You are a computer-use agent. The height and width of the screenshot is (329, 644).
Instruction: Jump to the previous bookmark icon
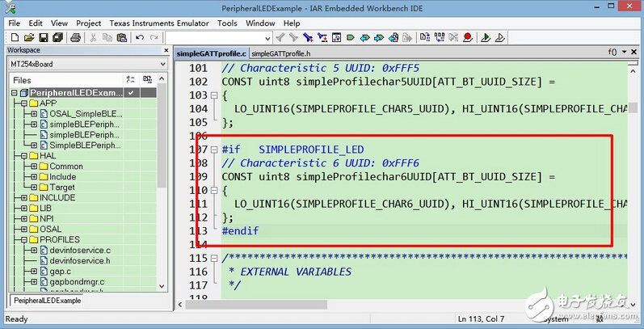pos(364,38)
